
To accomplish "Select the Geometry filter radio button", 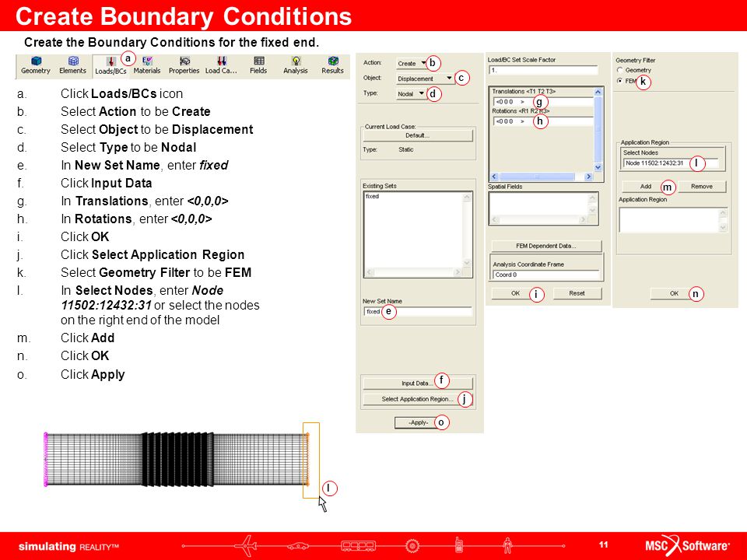I will (620, 70).
